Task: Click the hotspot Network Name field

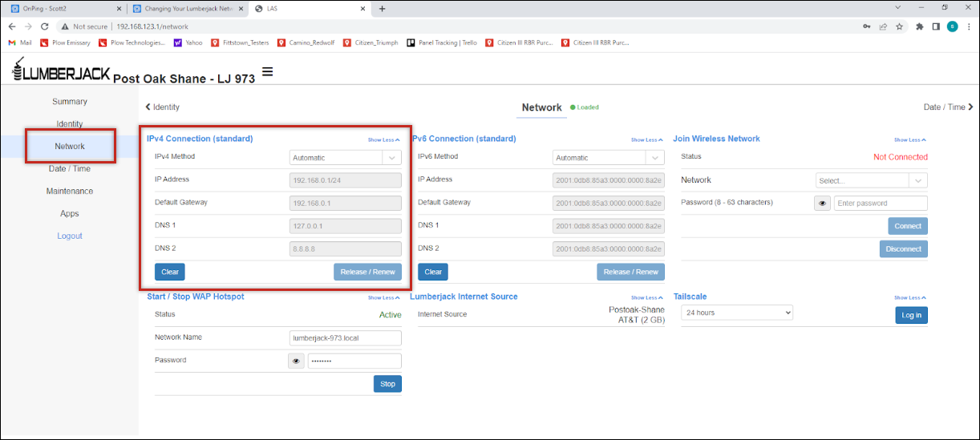Action: [345, 338]
